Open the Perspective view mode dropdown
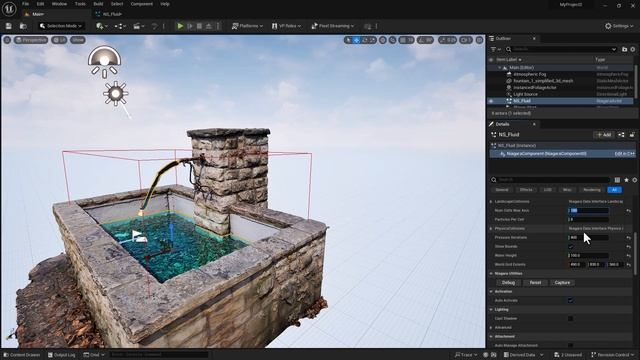The width and height of the screenshot is (640, 360). [31, 40]
